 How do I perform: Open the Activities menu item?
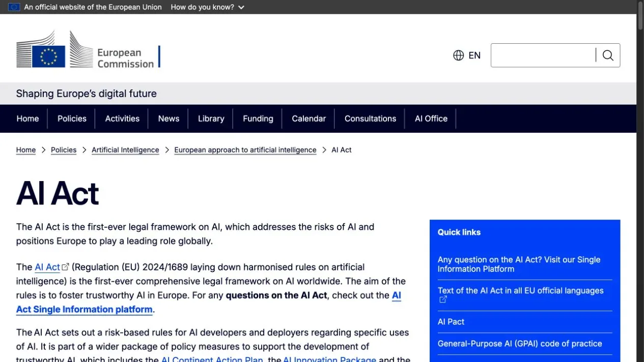click(x=122, y=118)
